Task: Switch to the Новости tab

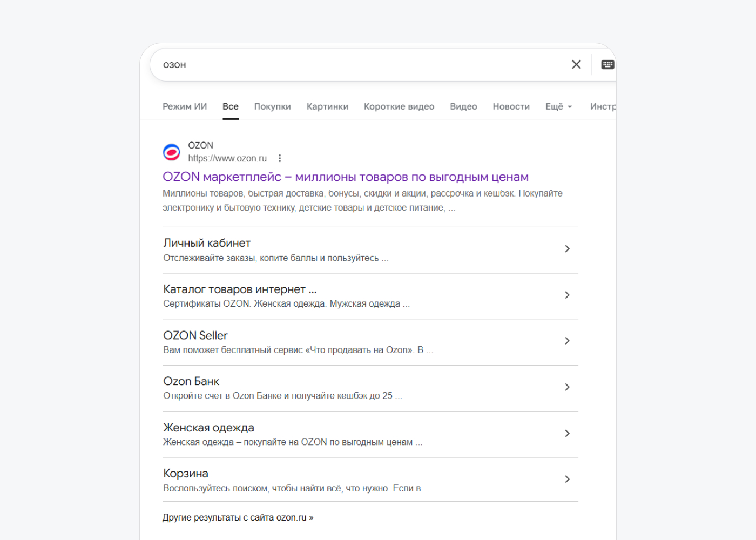Action: (511, 106)
